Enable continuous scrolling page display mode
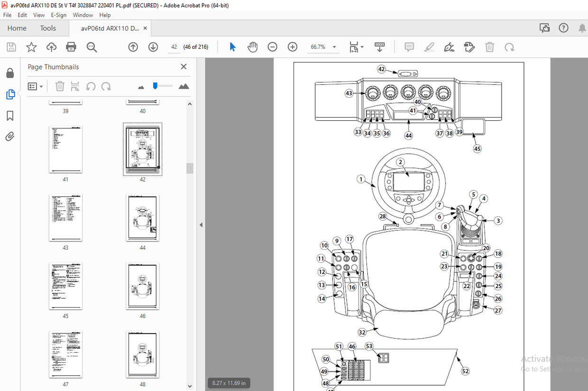588x391 pixels. [379, 47]
